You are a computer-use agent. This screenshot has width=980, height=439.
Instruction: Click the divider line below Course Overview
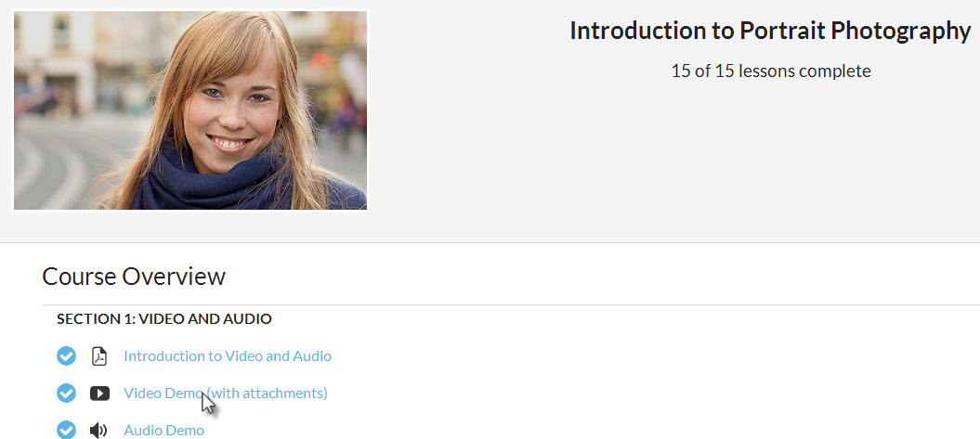point(511,304)
